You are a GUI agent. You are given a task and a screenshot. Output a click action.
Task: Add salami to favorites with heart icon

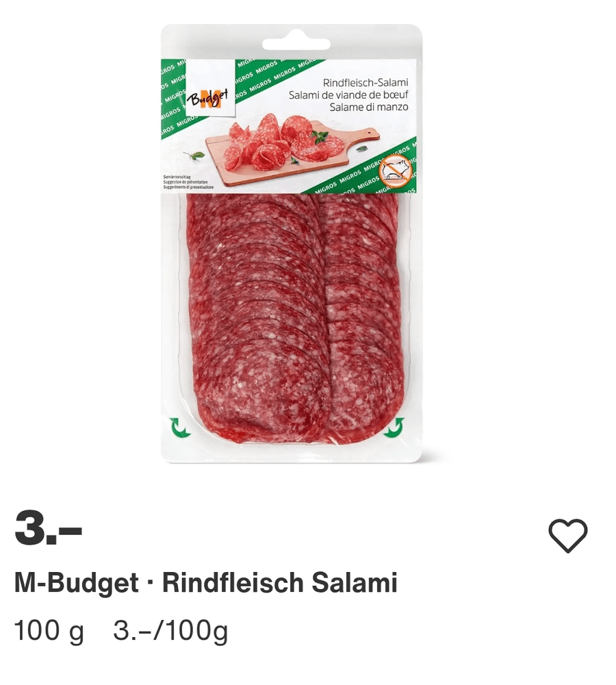567,536
